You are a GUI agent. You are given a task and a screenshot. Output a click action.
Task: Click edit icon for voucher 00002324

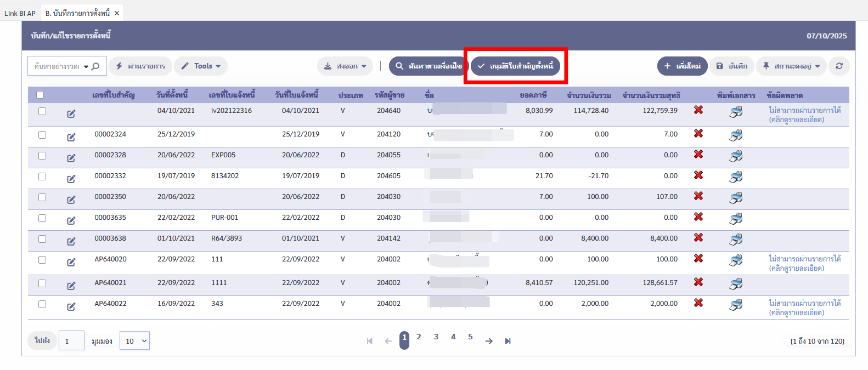(x=71, y=137)
